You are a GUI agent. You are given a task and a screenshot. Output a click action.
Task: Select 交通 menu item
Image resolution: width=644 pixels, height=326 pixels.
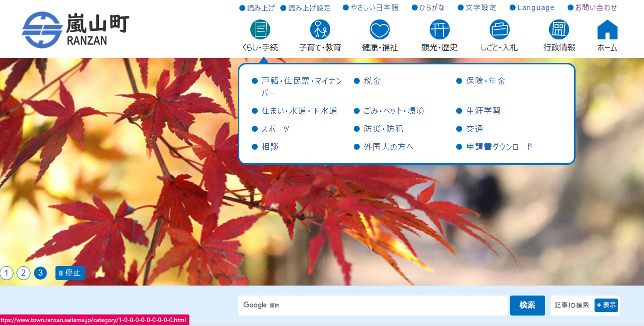tap(475, 129)
